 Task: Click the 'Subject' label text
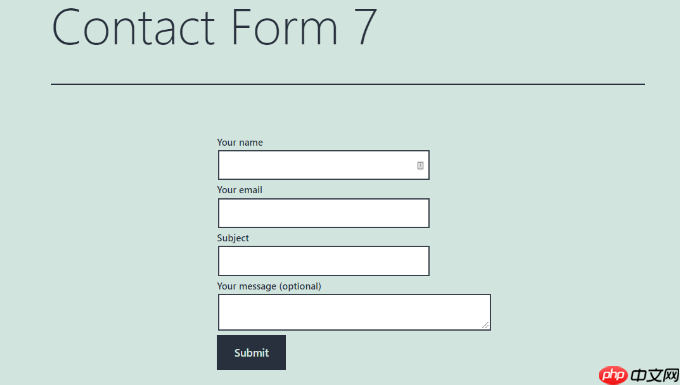tap(233, 238)
